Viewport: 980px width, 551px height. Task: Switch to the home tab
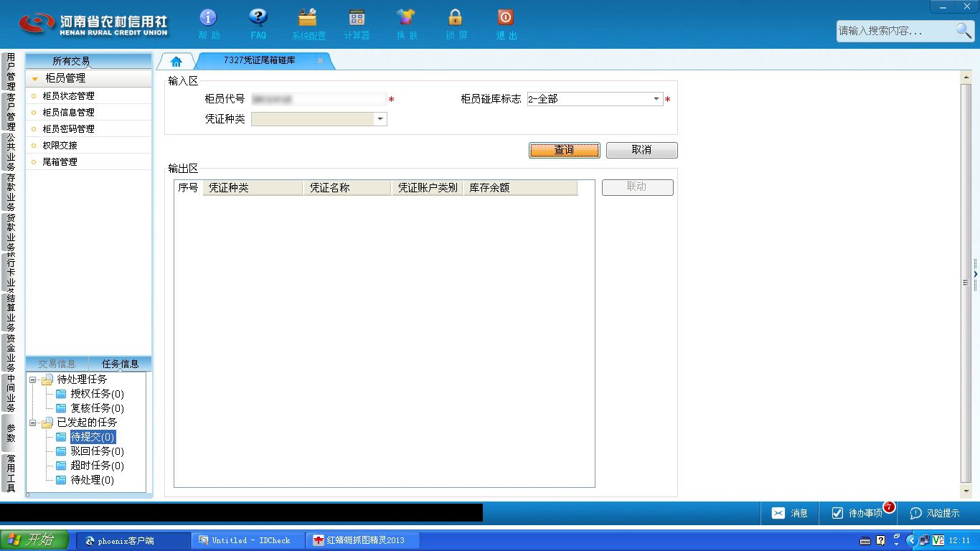176,61
